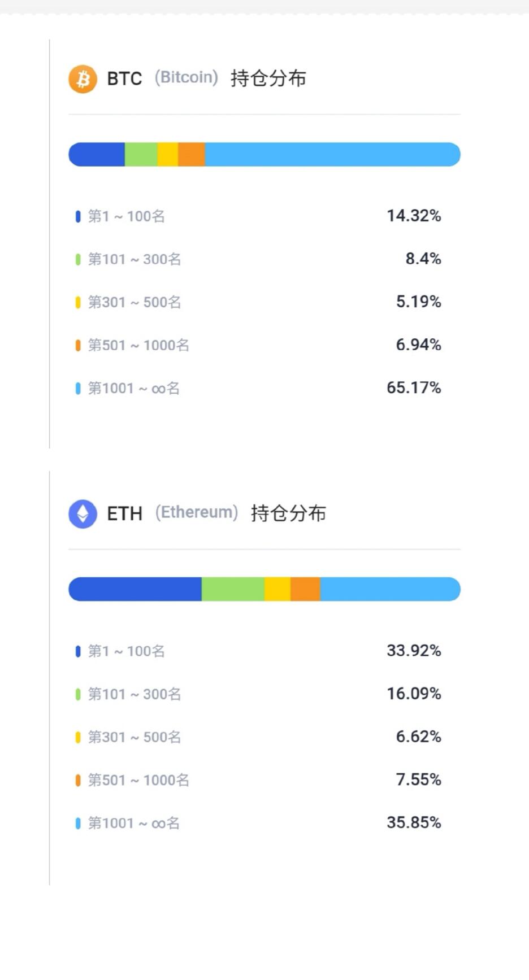Toggle the 第101~300名 legend entry in ETH

pyautogui.click(x=135, y=694)
